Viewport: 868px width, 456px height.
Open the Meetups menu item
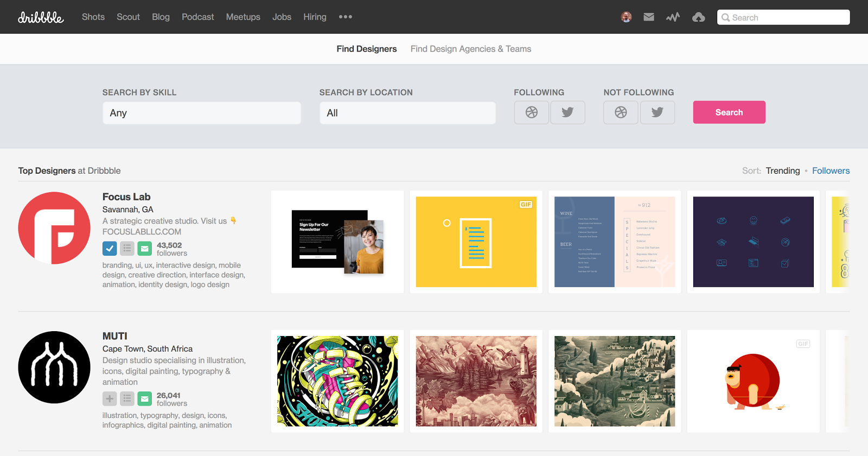[x=243, y=17]
